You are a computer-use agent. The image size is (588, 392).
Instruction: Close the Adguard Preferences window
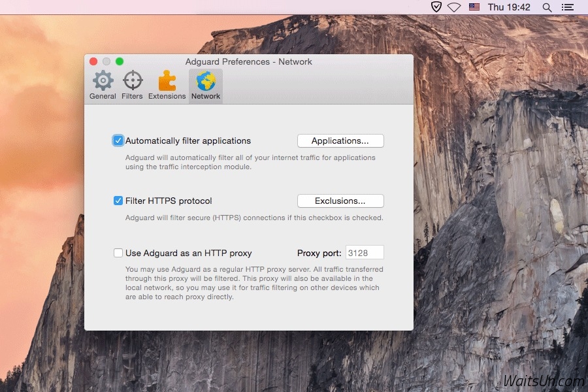coord(94,61)
